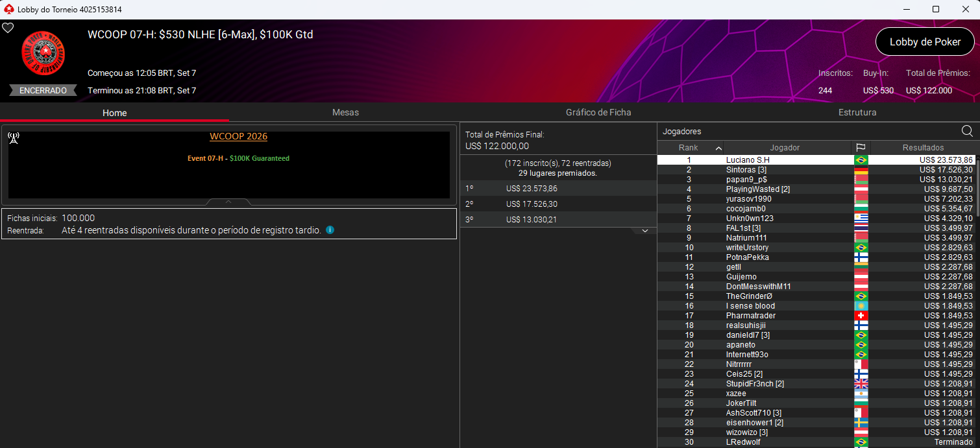The height and width of the screenshot is (448, 980).
Task: Select player realsuhisjii
Action: 816,325
